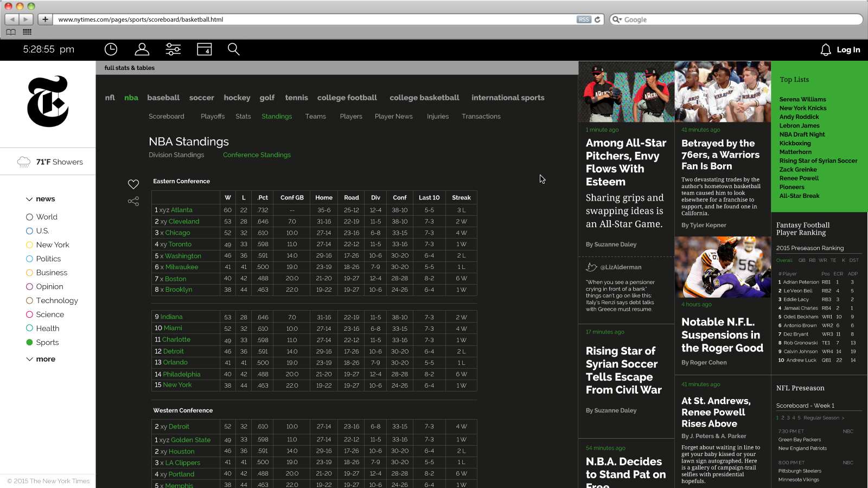
Task: Add new tab with plus button
Action: click(45, 19)
